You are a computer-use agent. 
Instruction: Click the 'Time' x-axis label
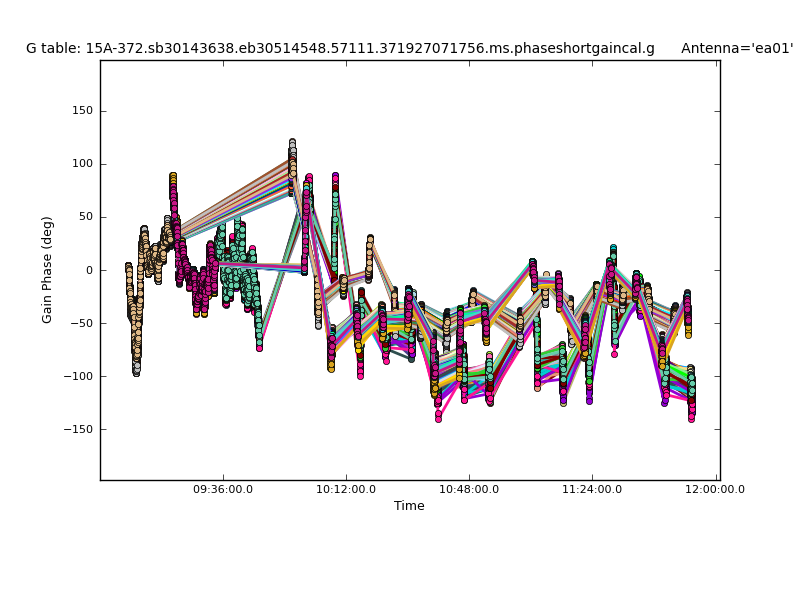point(409,506)
